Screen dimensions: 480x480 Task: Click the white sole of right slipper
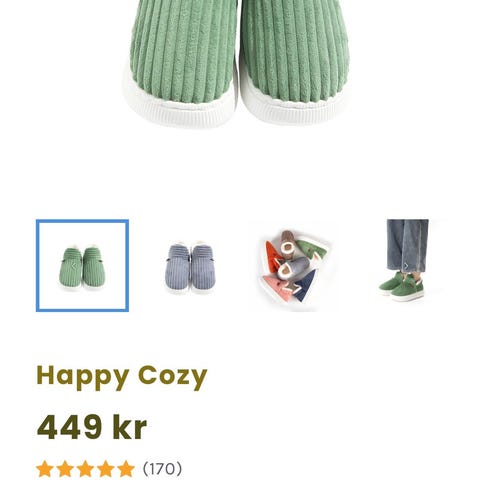pos(293,107)
